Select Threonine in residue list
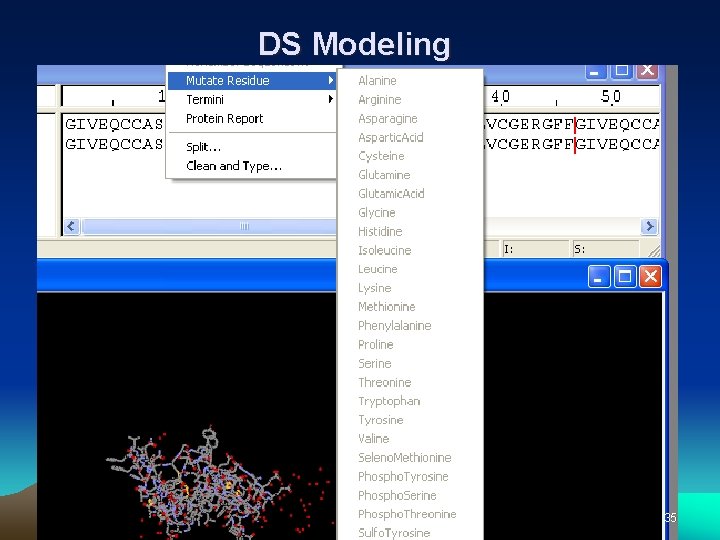The height and width of the screenshot is (540, 720). pyautogui.click(x=384, y=382)
